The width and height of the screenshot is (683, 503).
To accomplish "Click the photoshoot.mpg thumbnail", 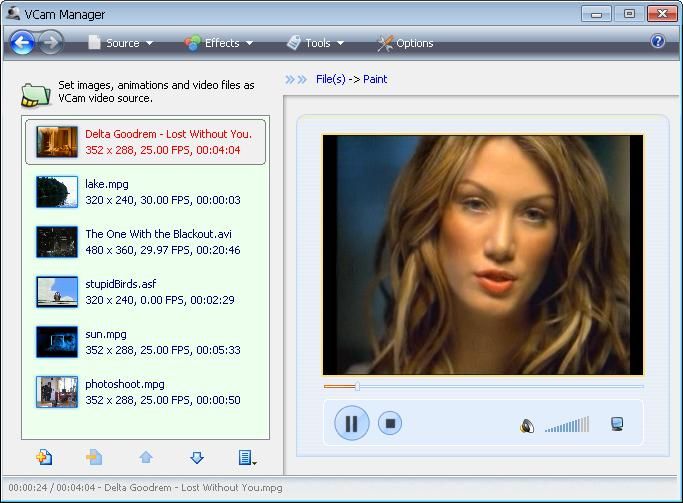I will tap(57, 392).
